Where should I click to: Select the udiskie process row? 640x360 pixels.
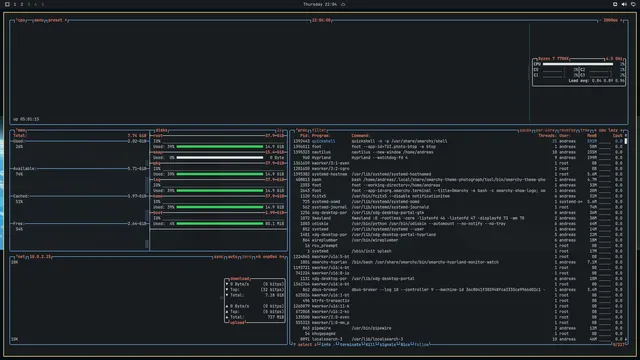coord(458,224)
